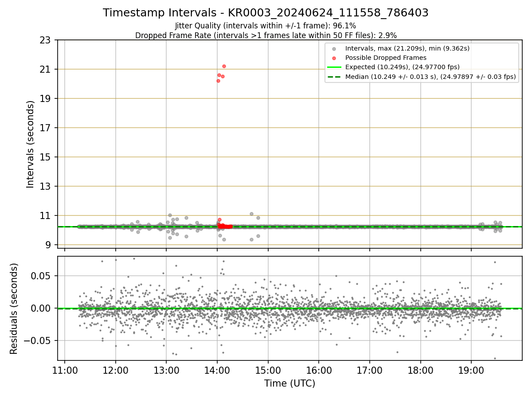Click legend entry Expected (10.249s)
Screen dimensions: 532x399
[x=402, y=67]
